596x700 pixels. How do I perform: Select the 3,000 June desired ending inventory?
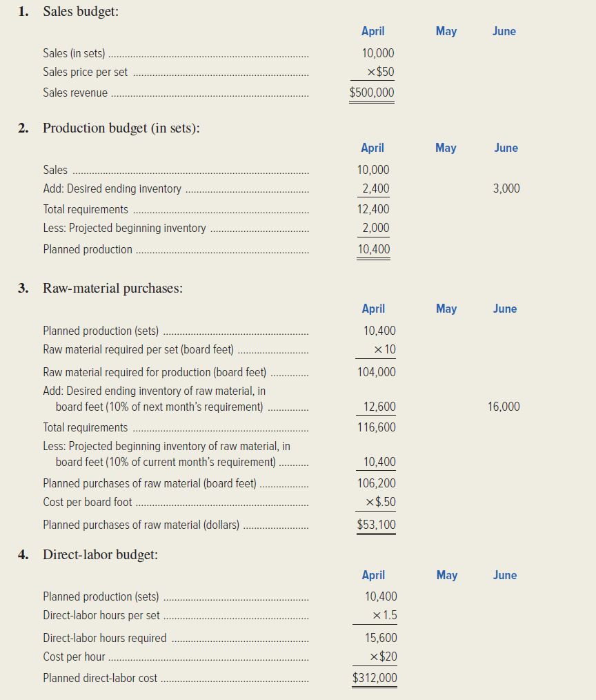click(506, 188)
